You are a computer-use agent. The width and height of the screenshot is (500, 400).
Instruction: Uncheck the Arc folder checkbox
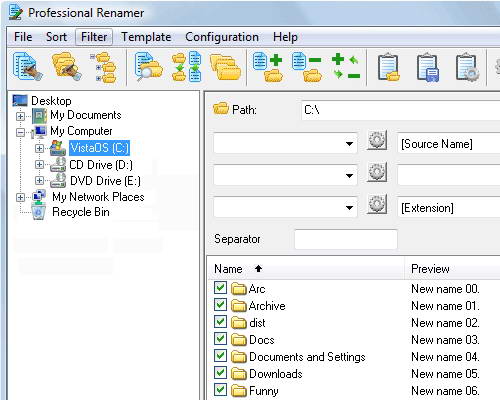click(220, 288)
